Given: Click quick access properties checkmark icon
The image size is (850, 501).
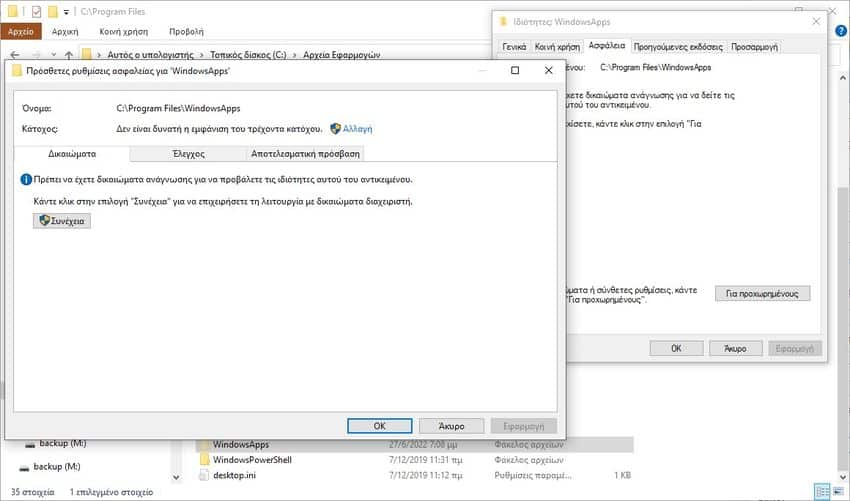Looking at the screenshot, I should 36,11.
